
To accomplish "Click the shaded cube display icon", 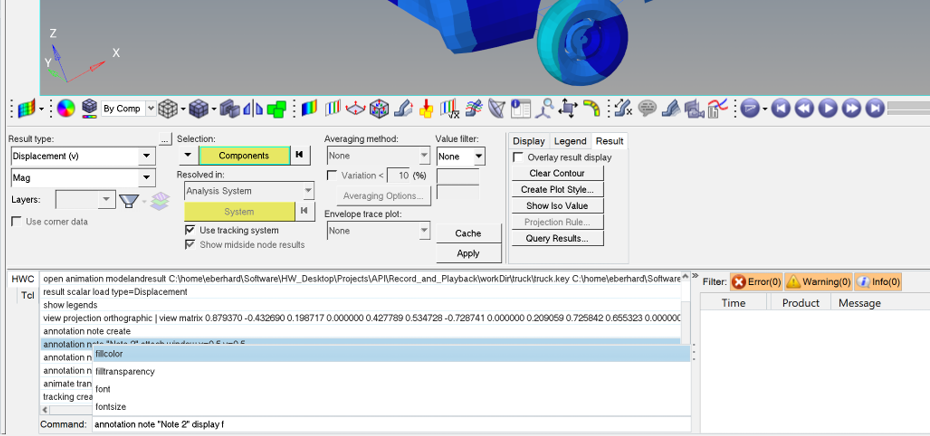I will (199, 109).
